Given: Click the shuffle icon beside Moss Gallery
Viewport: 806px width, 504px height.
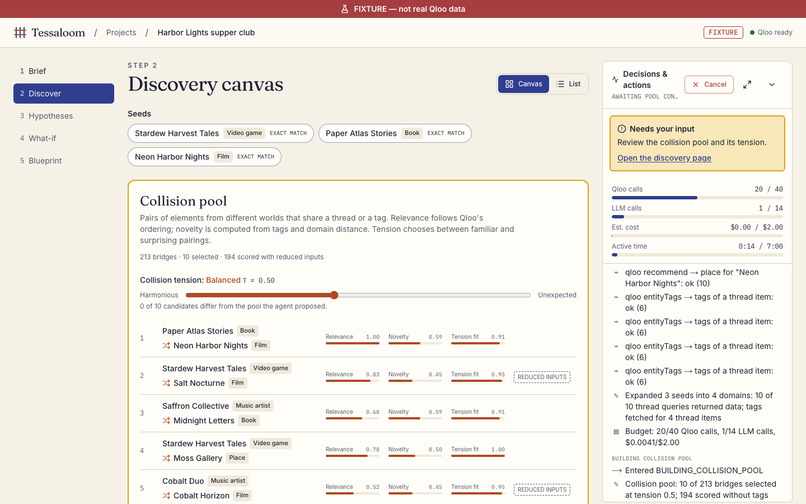Looking at the screenshot, I should (166, 458).
